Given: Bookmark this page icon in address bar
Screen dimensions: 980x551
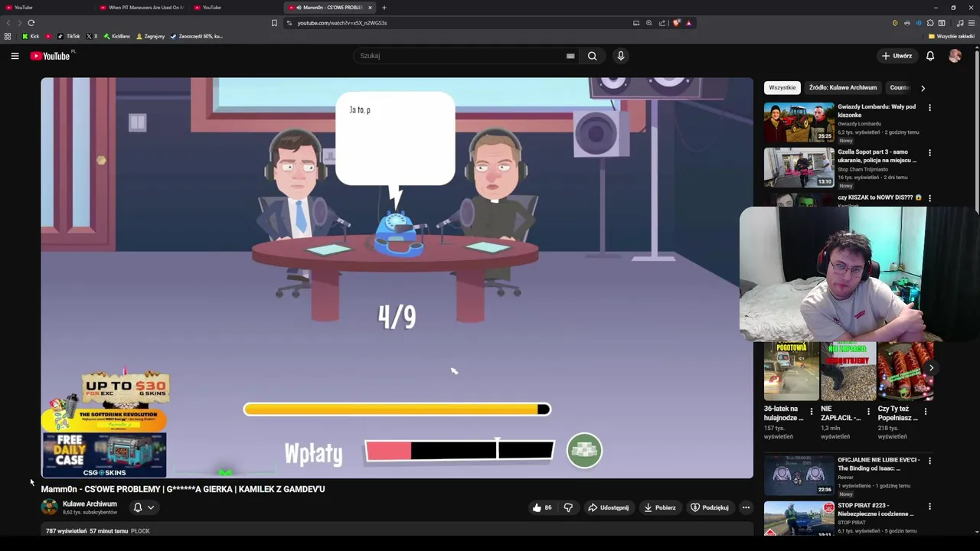Looking at the screenshot, I should (274, 23).
